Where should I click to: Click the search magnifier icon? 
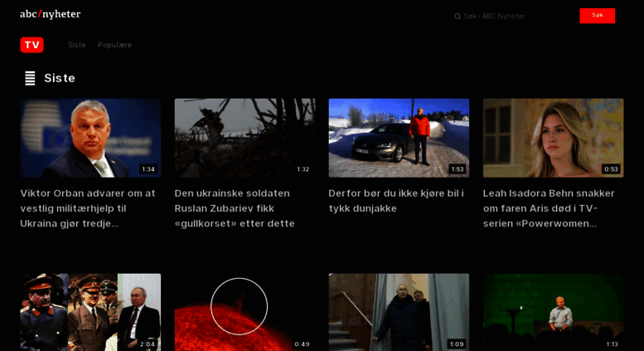click(458, 17)
